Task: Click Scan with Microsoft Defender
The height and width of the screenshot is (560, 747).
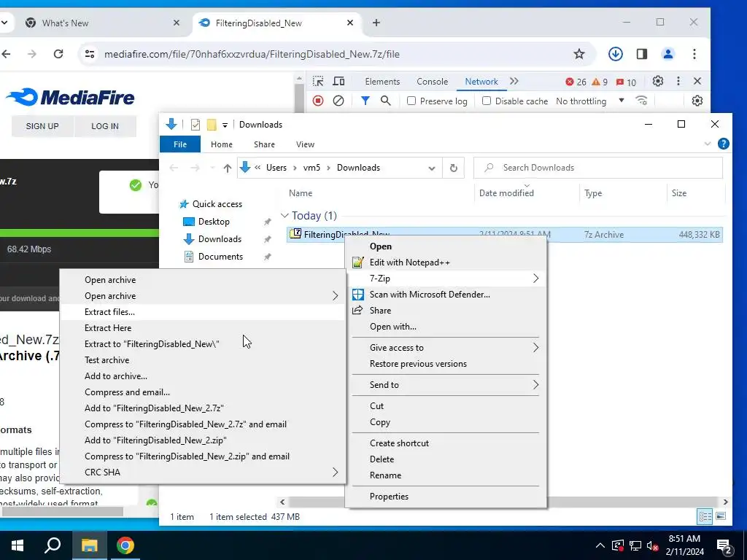Action: [x=446, y=295]
